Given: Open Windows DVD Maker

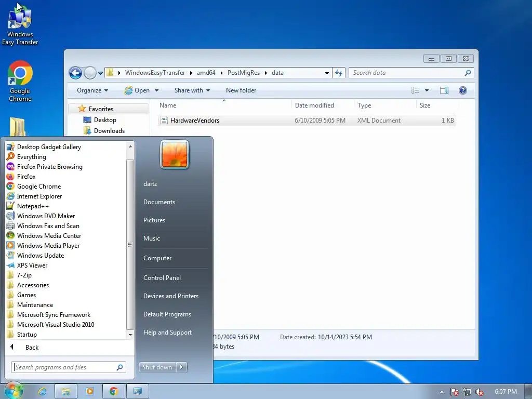Looking at the screenshot, I should coord(46,216).
